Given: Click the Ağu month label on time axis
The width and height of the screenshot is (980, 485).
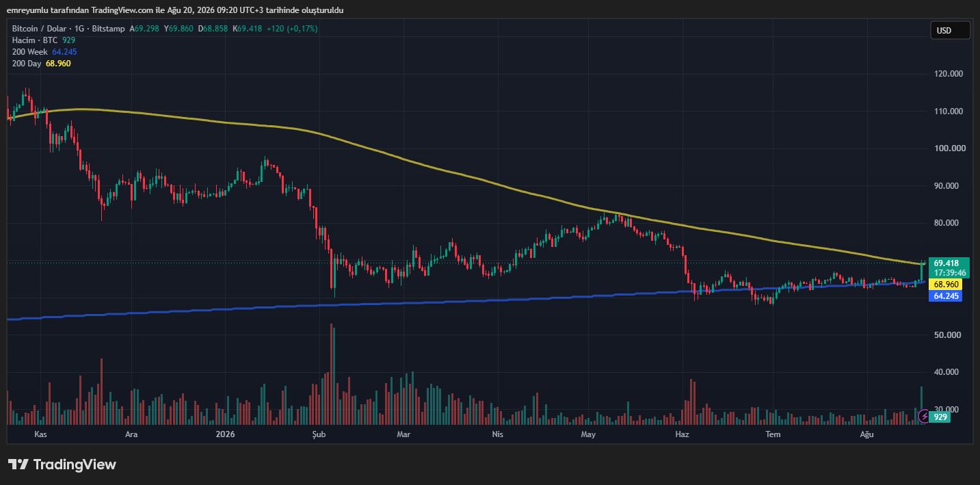Looking at the screenshot, I should pos(866,434).
